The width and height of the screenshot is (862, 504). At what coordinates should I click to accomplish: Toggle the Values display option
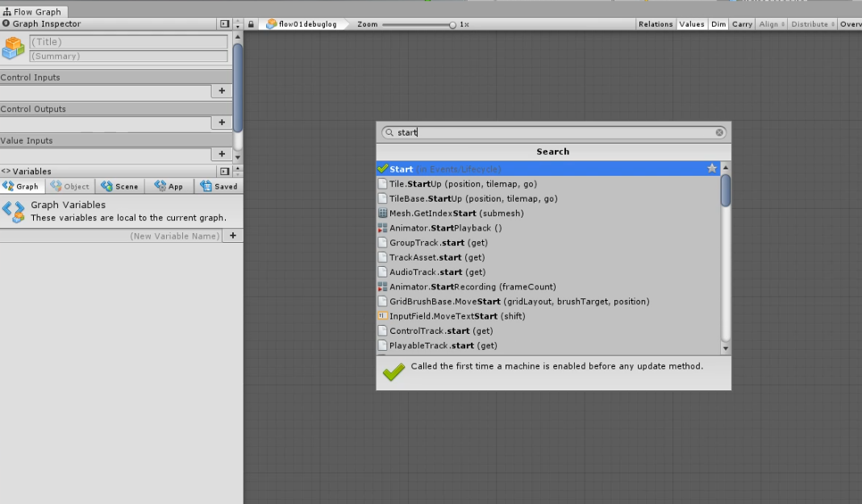point(691,24)
